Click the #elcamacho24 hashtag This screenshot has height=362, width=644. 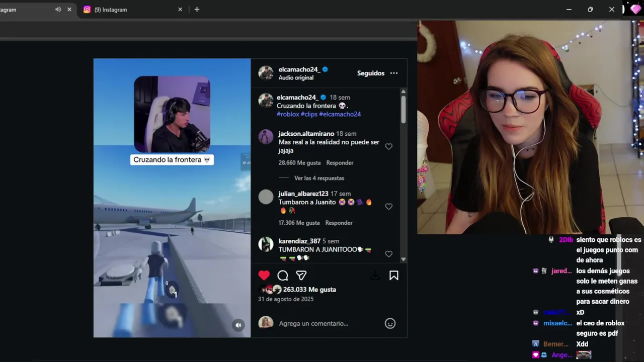340,114
